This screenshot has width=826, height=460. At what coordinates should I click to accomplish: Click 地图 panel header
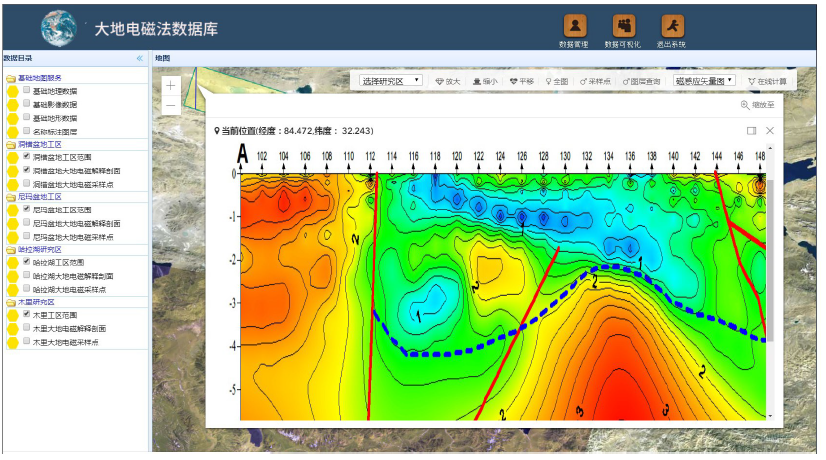click(484, 58)
